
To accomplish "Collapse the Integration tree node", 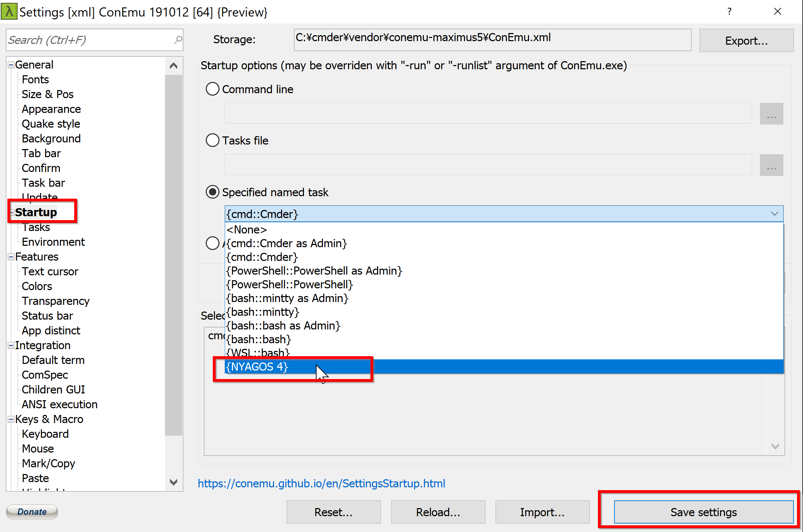I will click(x=11, y=345).
